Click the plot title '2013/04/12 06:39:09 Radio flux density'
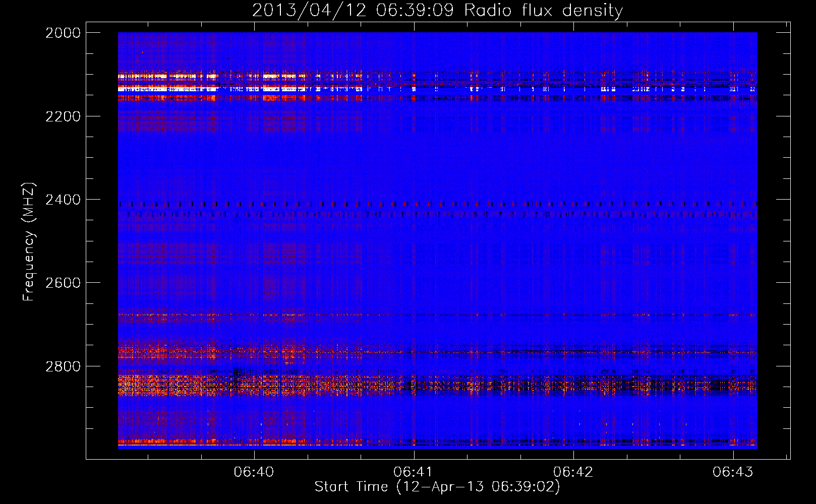This screenshot has width=816, height=504. click(x=437, y=10)
